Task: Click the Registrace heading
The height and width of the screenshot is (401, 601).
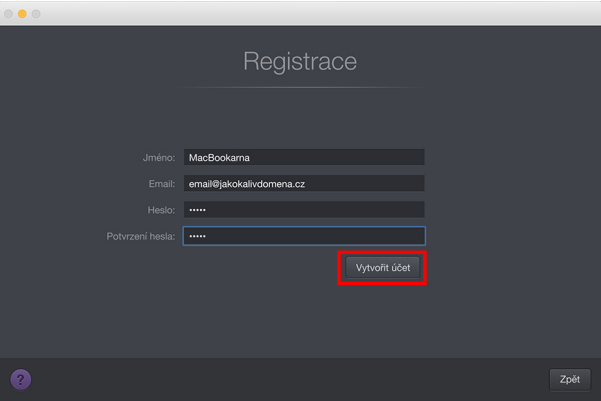Action: (300, 62)
